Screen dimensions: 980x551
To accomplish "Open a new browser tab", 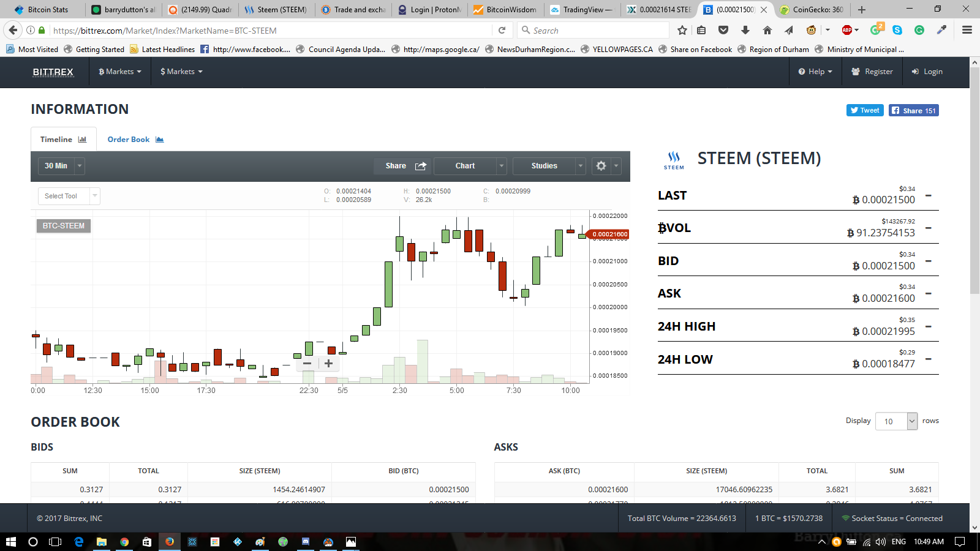I will click(x=862, y=9).
